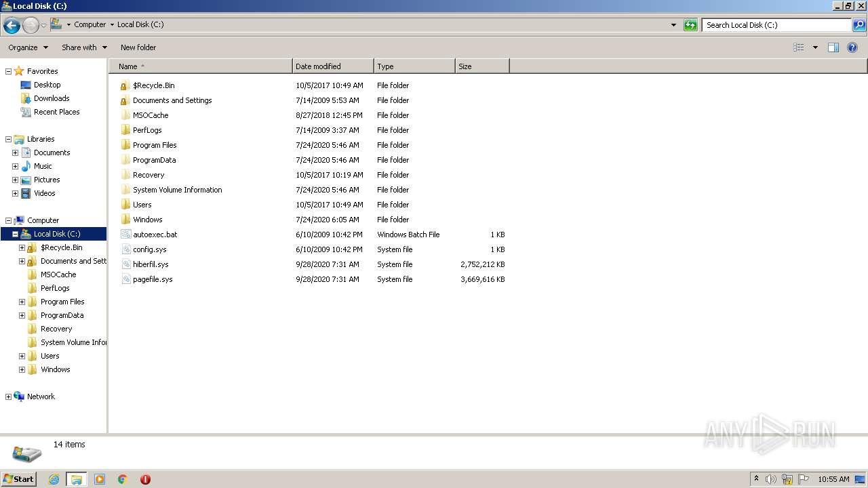This screenshot has width=868, height=488.
Task: Expand the Program Files tree node
Action: (22, 302)
